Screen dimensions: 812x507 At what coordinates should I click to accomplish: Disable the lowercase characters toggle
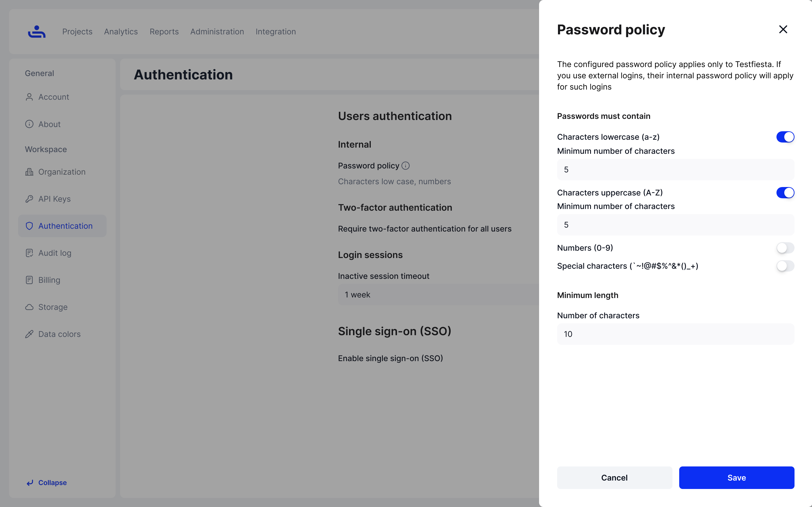tap(785, 137)
